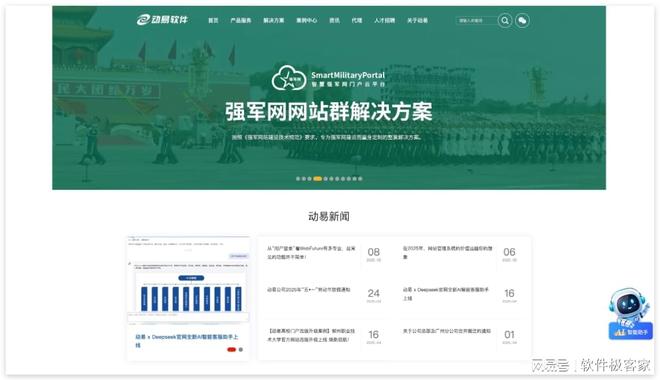Open blue Deepseek news title under thumbnail
The image size is (660, 380).
tap(186, 341)
